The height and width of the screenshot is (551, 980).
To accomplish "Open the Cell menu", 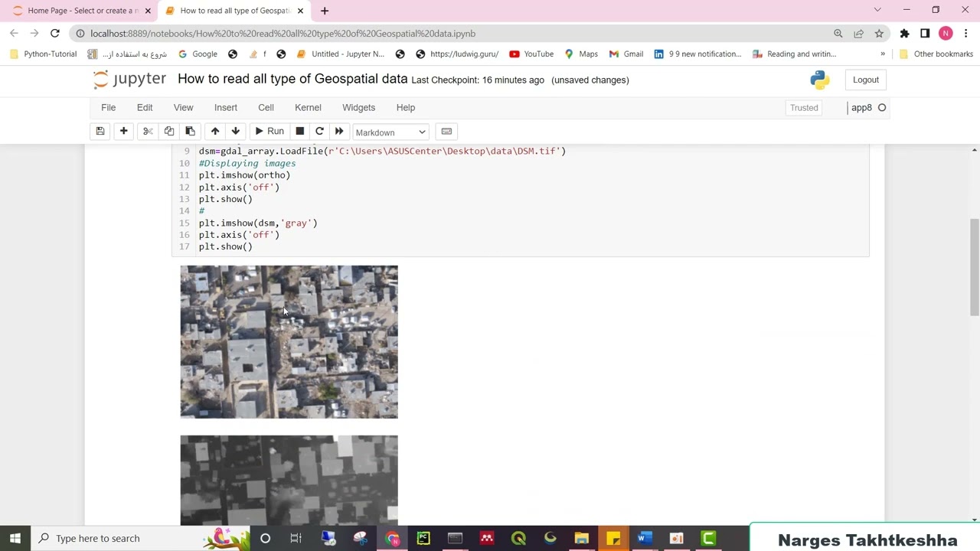I will [266, 108].
